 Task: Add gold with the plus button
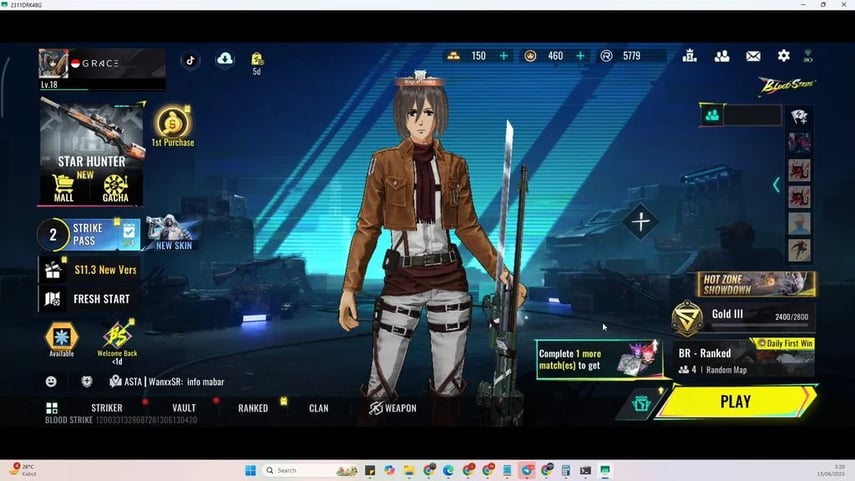pyautogui.click(x=503, y=56)
